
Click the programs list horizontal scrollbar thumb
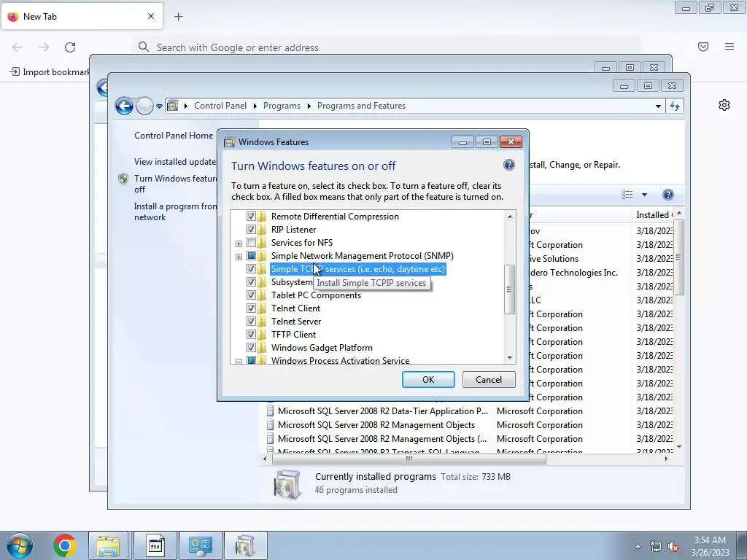click(x=409, y=459)
